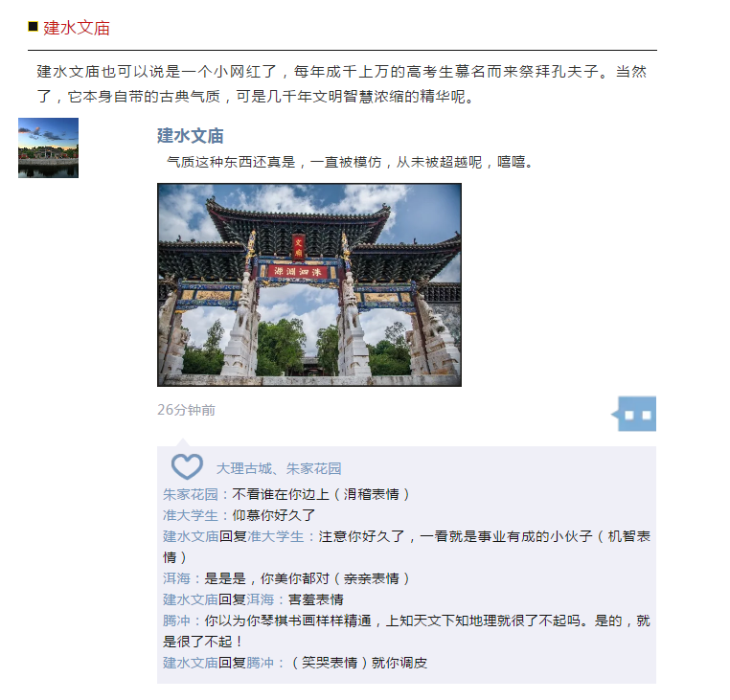Open 大理古城 in the likes list
Viewport: 730px width, 700px height.
point(244,468)
